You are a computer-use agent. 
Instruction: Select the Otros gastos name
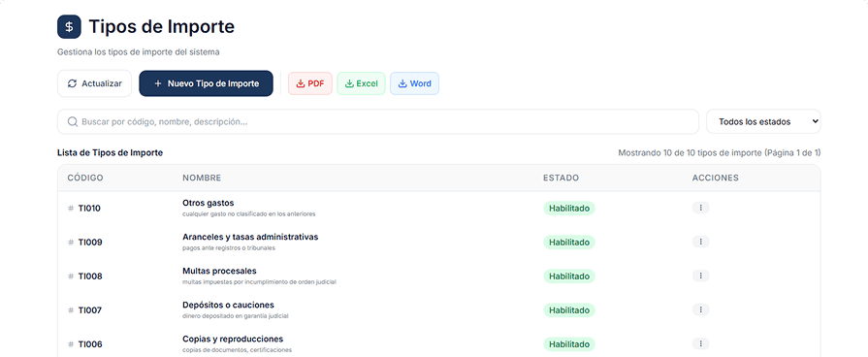pyautogui.click(x=209, y=203)
